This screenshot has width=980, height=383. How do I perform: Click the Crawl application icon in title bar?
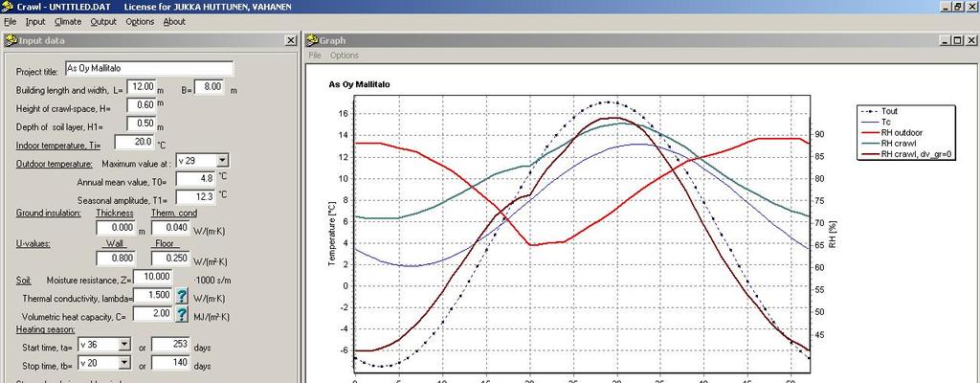tap(8, 7)
